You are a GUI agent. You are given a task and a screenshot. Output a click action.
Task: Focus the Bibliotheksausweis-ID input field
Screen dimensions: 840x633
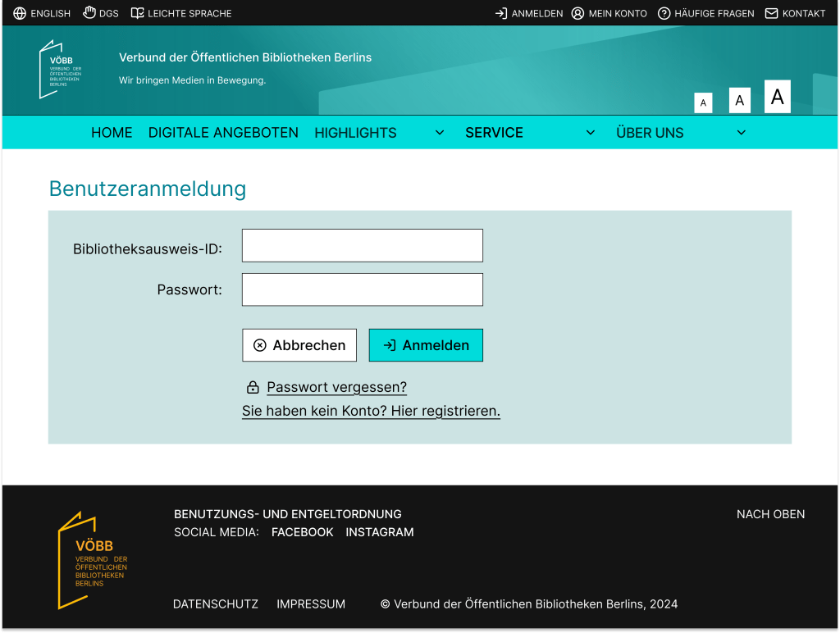(x=362, y=246)
